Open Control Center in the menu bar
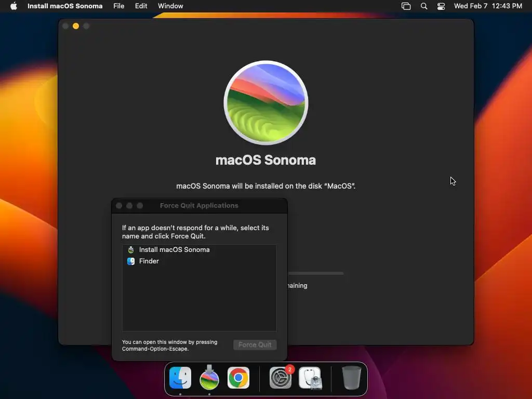Screen dimensions: 532x399 [x=441, y=6]
